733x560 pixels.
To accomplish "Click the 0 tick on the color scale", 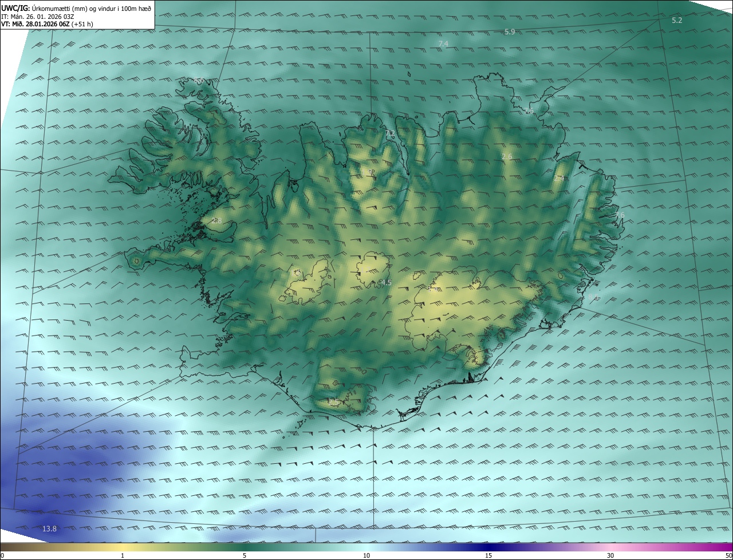I will click(2, 555).
